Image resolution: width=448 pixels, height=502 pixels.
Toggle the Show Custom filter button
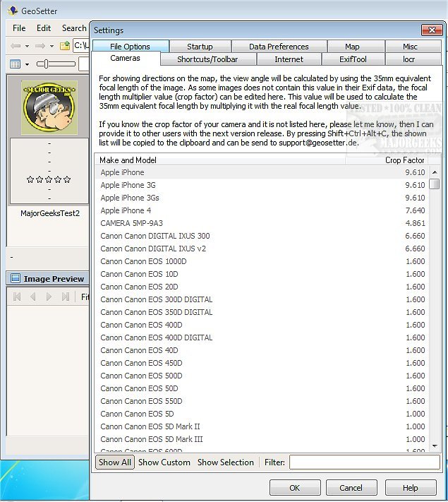[x=164, y=462]
